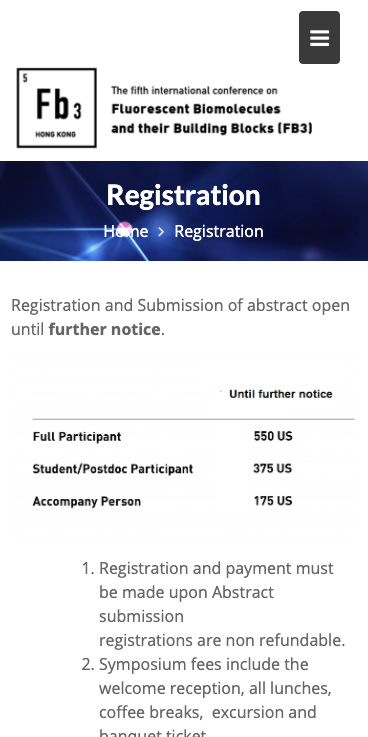Select the Accompany Person row label

pyautogui.click(x=87, y=502)
